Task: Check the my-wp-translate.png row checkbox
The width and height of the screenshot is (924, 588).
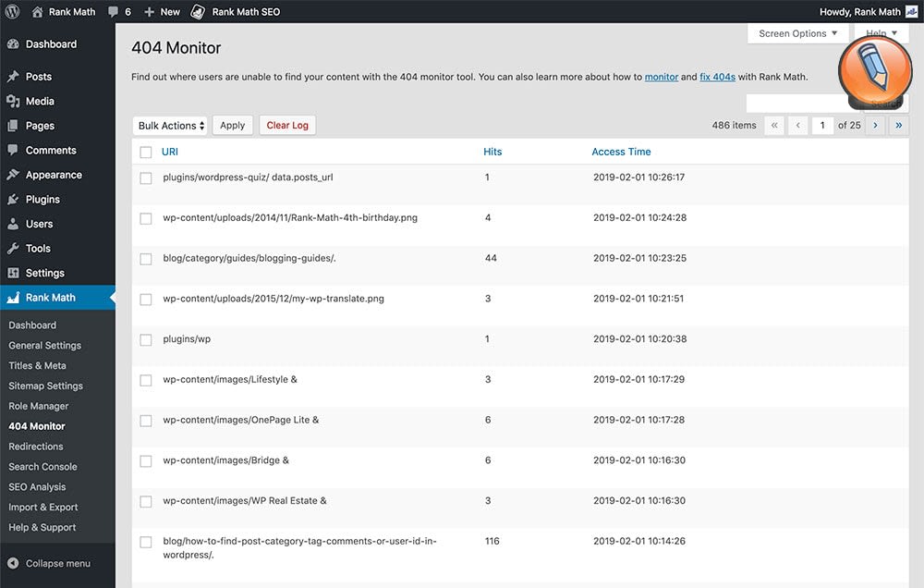Action: 146,300
